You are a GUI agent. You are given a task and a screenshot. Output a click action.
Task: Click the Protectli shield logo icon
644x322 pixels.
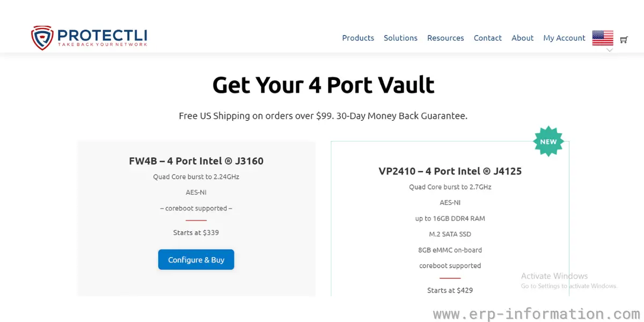point(42,38)
